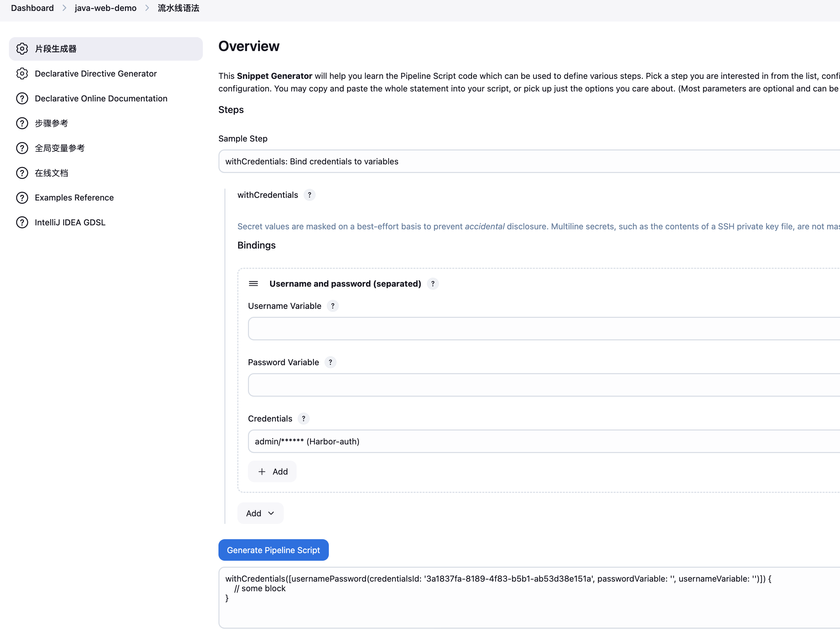Image resolution: width=840 pixels, height=629 pixels.
Task: Click the drag handle of the Username and password binding
Action: point(253,284)
